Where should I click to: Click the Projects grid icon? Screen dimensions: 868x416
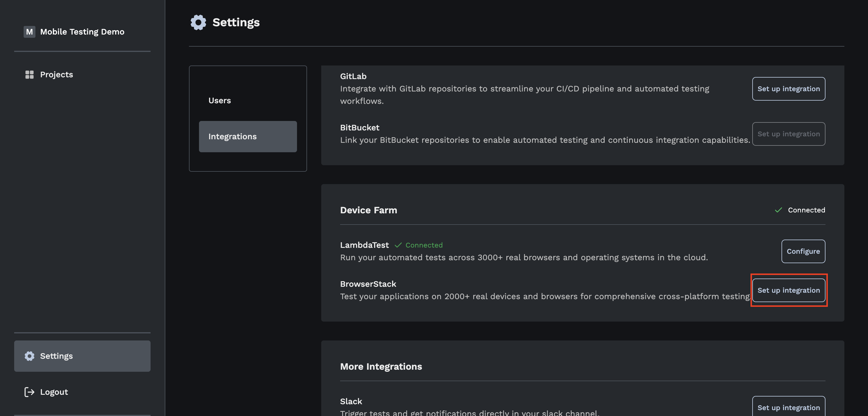(x=29, y=74)
